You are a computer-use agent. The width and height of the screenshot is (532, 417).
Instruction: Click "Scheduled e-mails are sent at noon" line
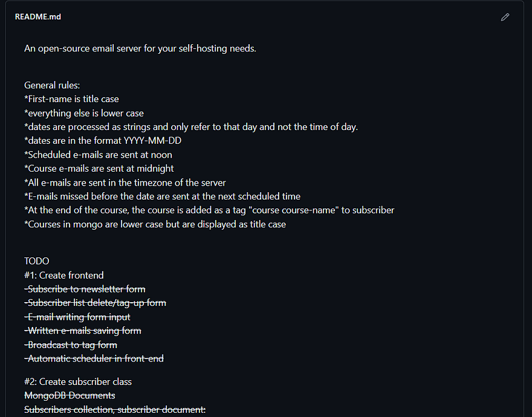coord(98,155)
